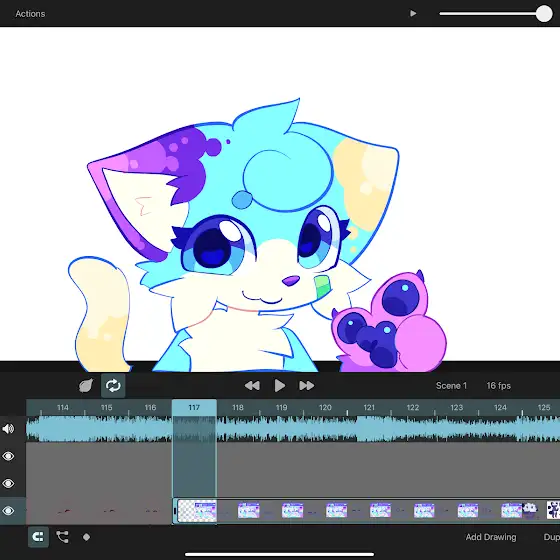This screenshot has width=560, height=560.
Task: Click the Add Drawing button
Action: pos(491,537)
